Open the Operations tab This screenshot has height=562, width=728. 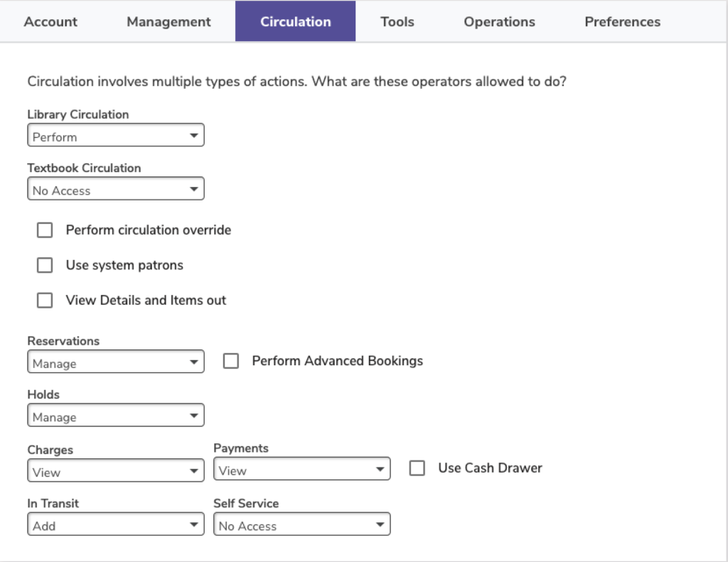pos(499,22)
